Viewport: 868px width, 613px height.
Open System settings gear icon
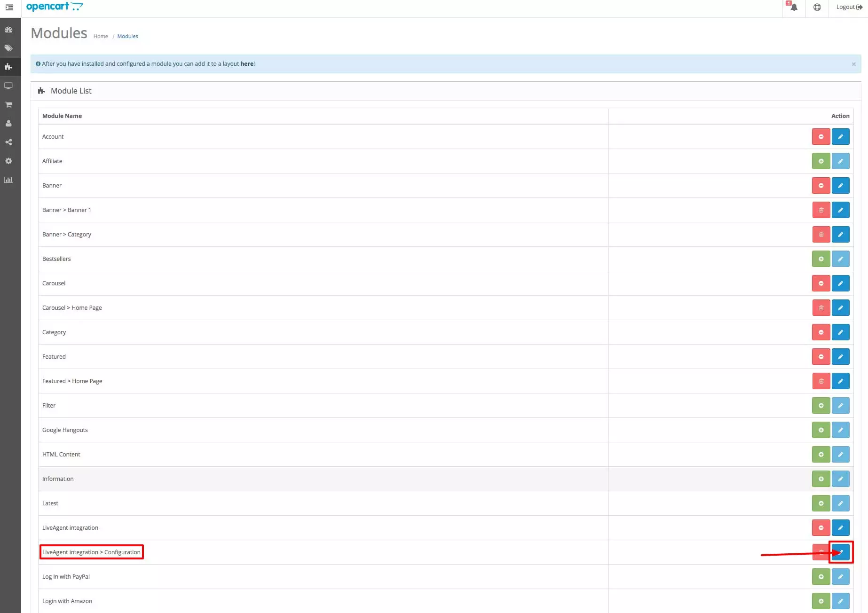pyautogui.click(x=8, y=161)
